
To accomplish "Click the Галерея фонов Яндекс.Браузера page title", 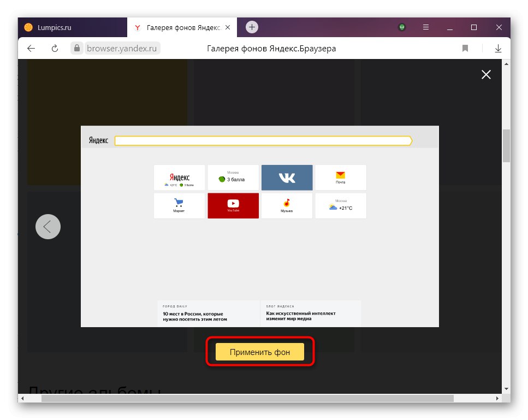I will tap(271, 49).
